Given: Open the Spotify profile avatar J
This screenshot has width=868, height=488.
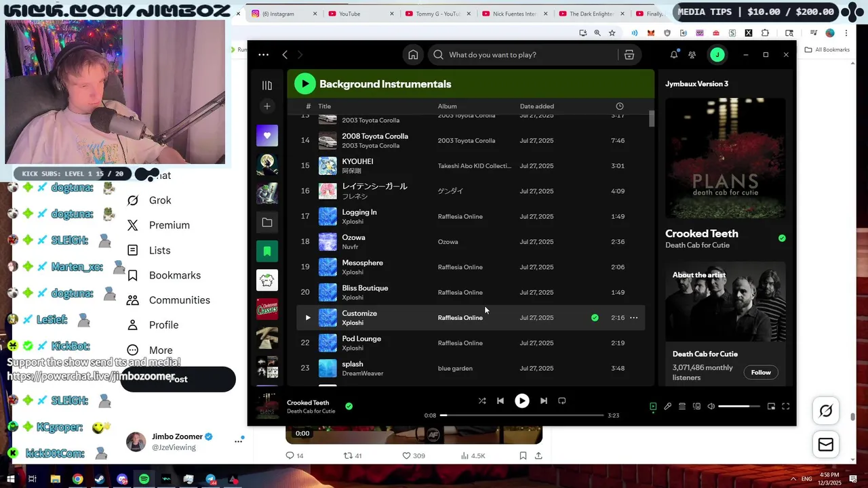Looking at the screenshot, I should click(717, 55).
